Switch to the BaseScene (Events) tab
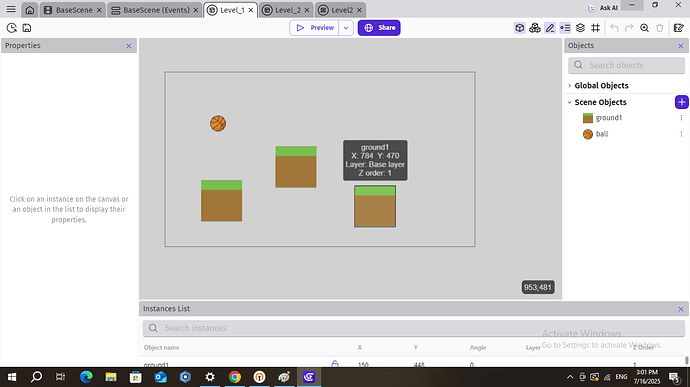 (154, 10)
